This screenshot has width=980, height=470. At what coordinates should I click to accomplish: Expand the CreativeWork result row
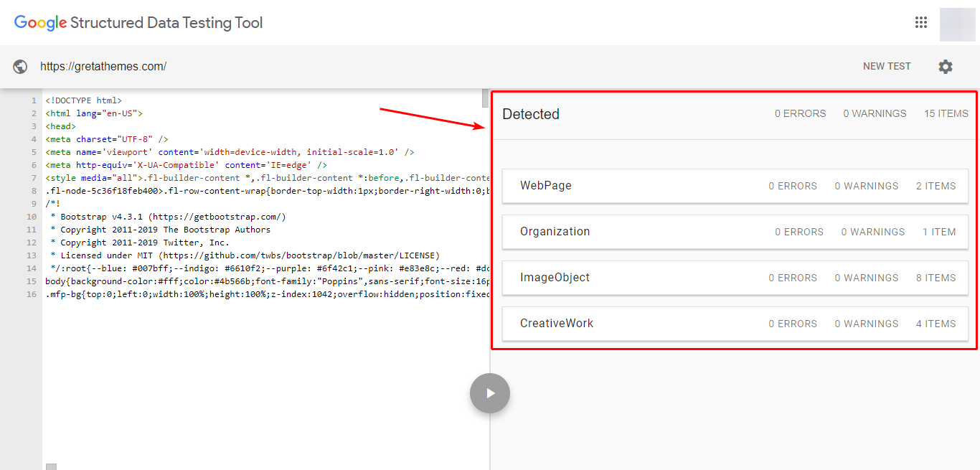pos(735,324)
